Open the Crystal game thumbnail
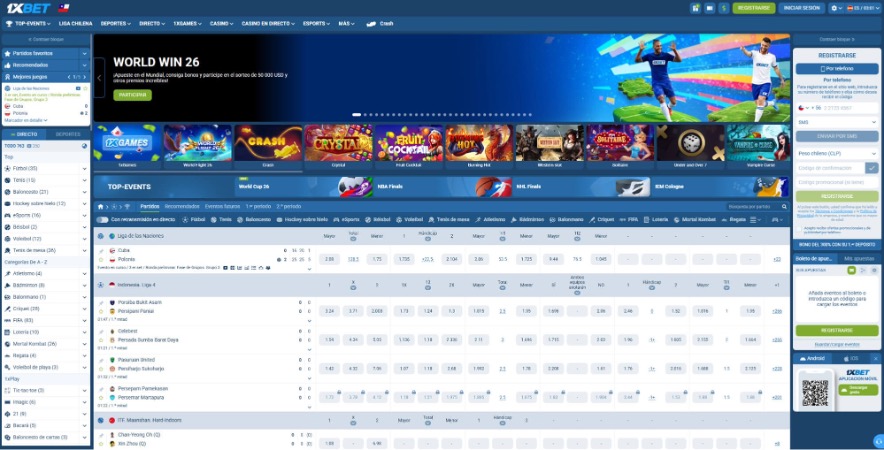The width and height of the screenshot is (884, 450). 338,147
